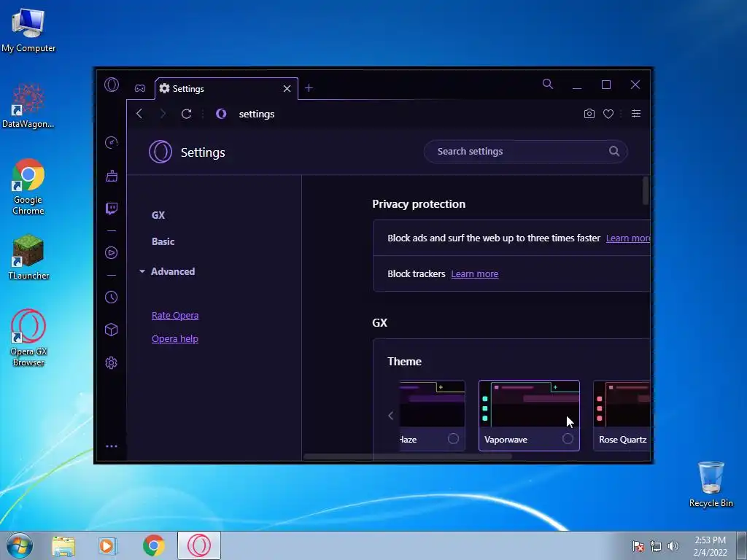Click the volume speaker tray icon
Image resolution: width=747 pixels, height=560 pixels.
(x=673, y=546)
